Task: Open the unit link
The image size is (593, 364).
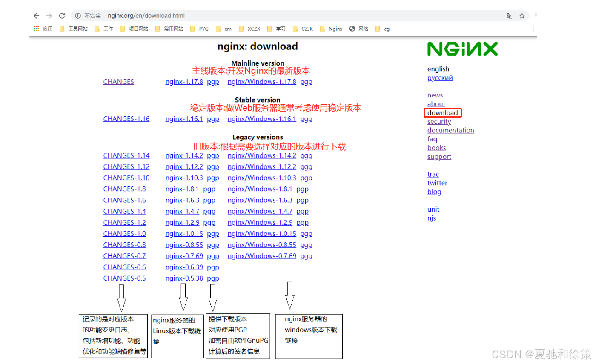Action: click(x=433, y=209)
